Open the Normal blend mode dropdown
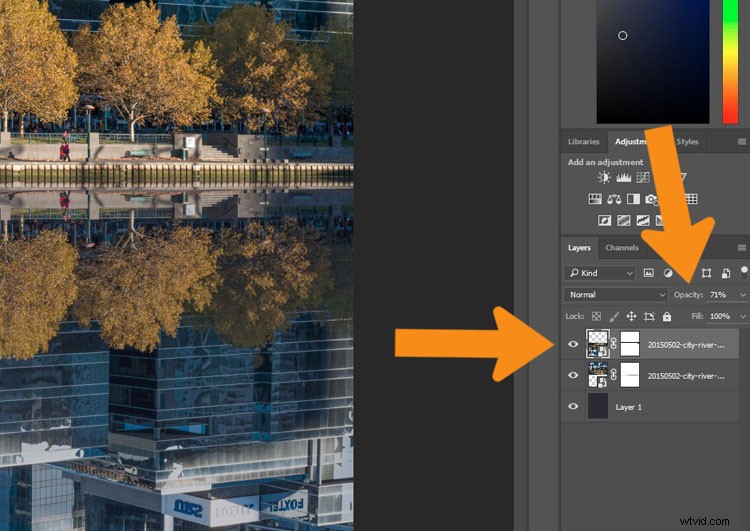 click(616, 295)
